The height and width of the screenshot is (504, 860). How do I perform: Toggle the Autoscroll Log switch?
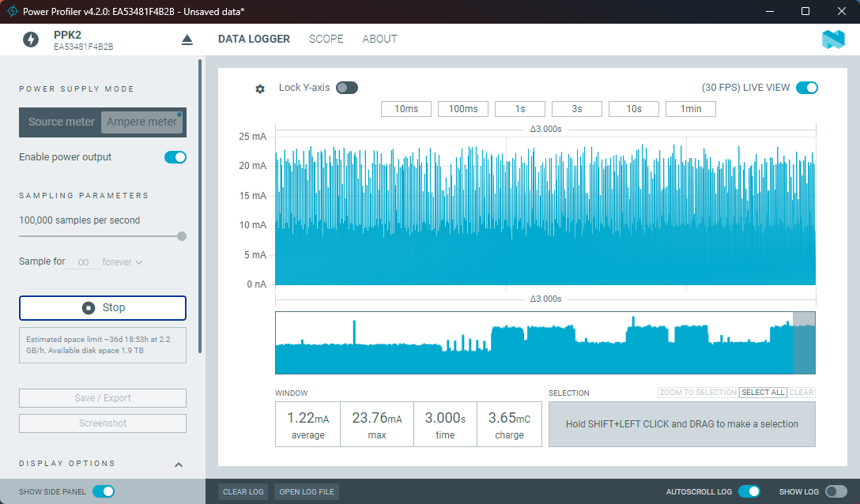[x=749, y=491]
